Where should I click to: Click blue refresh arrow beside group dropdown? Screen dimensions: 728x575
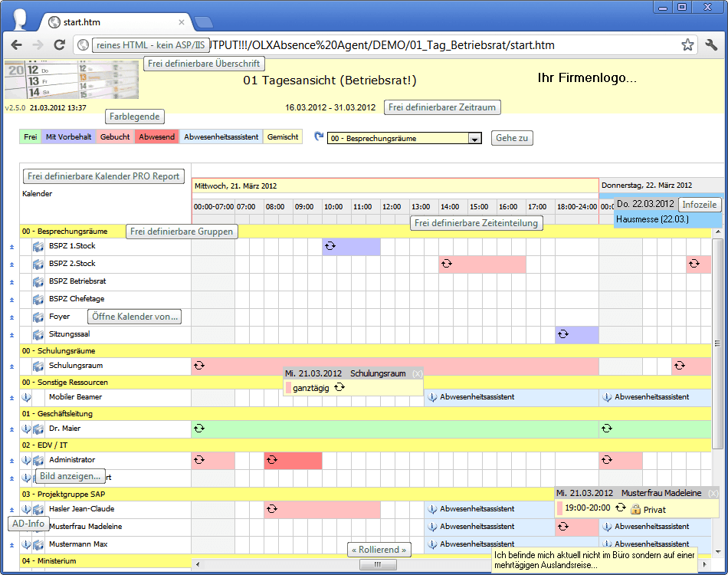click(319, 137)
